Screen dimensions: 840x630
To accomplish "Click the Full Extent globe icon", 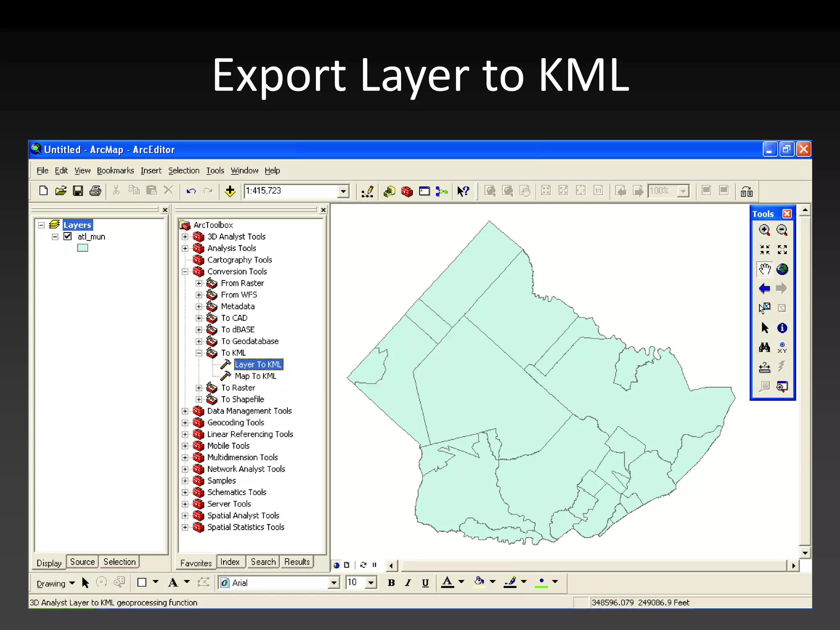I will tap(782, 269).
